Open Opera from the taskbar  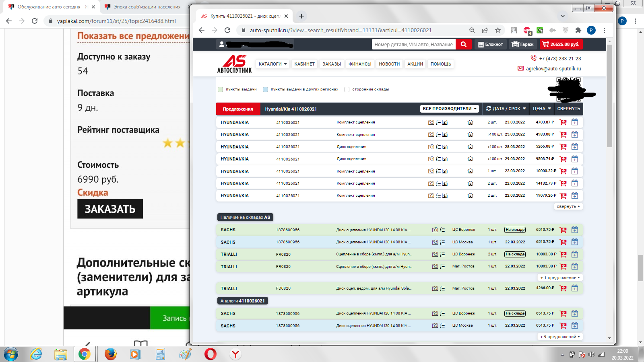pyautogui.click(x=210, y=354)
